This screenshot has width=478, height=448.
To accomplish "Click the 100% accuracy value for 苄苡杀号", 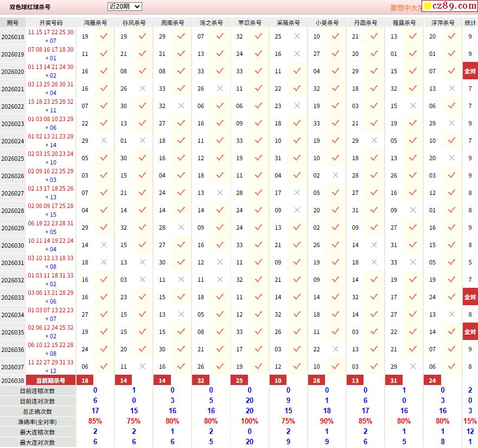I will 250,421.
